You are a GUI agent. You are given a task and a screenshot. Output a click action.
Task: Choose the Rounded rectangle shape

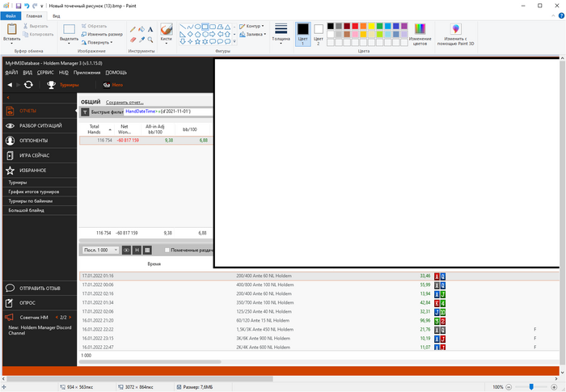(x=213, y=27)
